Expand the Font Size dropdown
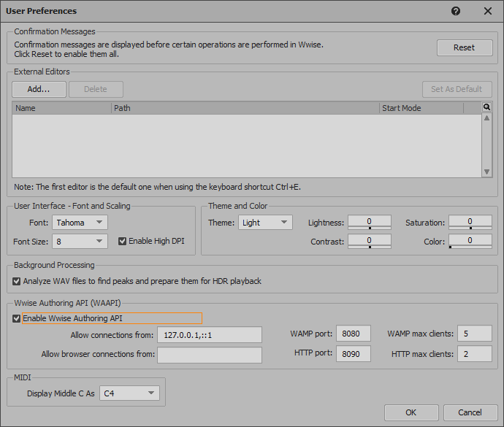The height and width of the screenshot is (427, 504). [80, 241]
